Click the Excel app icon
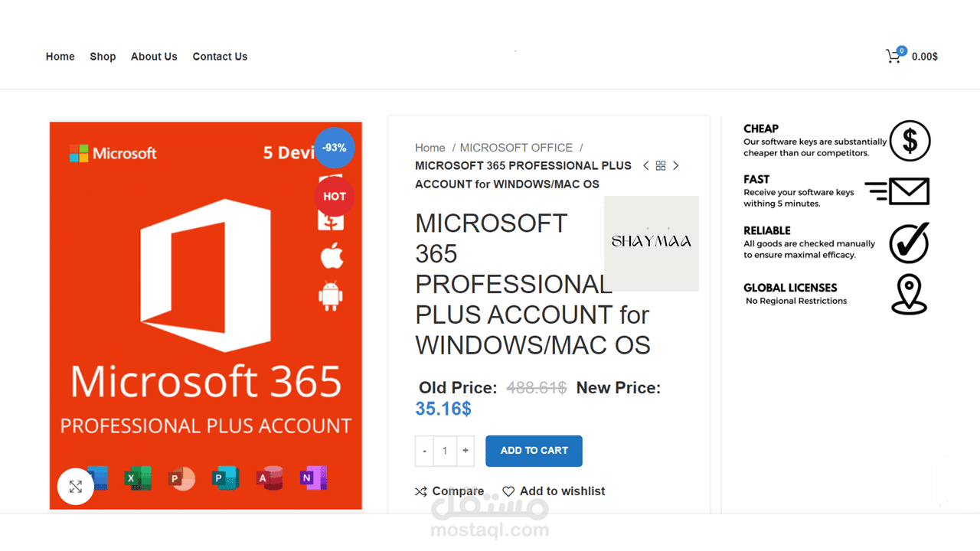Image resolution: width=980 pixels, height=551 pixels. coord(139,478)
